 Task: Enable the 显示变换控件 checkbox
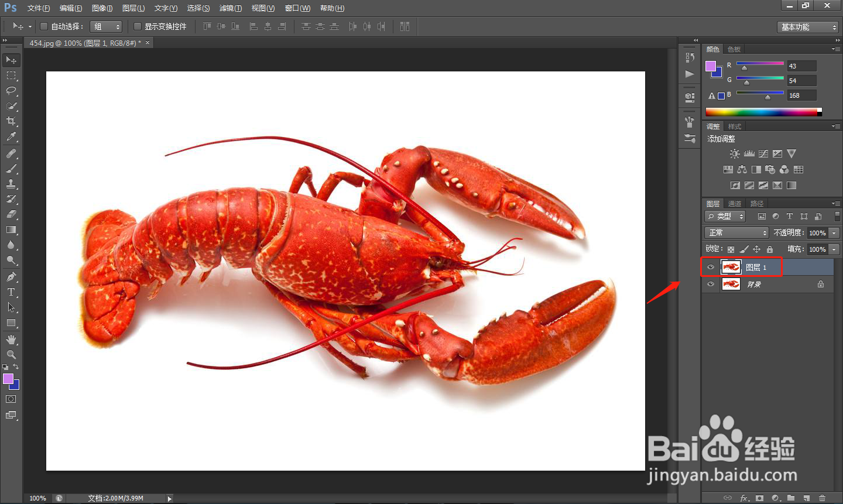138,26
